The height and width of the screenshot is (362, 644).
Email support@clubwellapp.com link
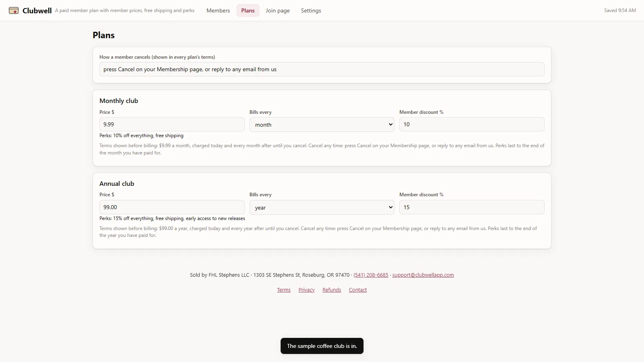[423, 275]
